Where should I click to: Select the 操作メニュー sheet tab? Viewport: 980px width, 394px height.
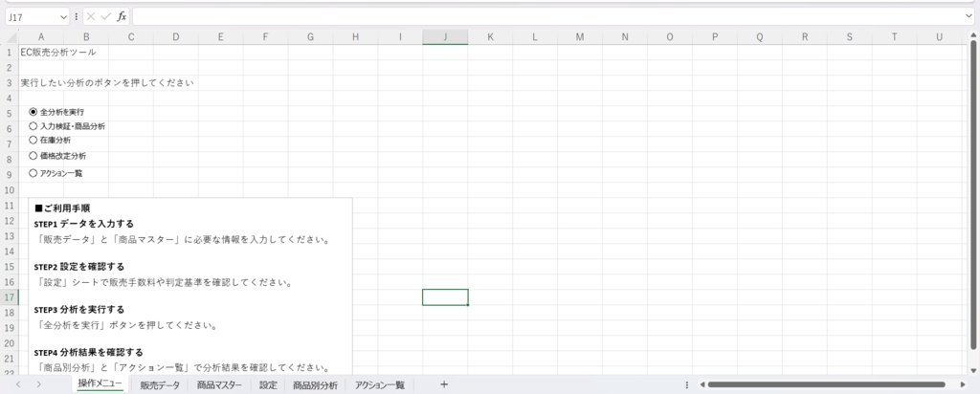(x=100, y=384)
